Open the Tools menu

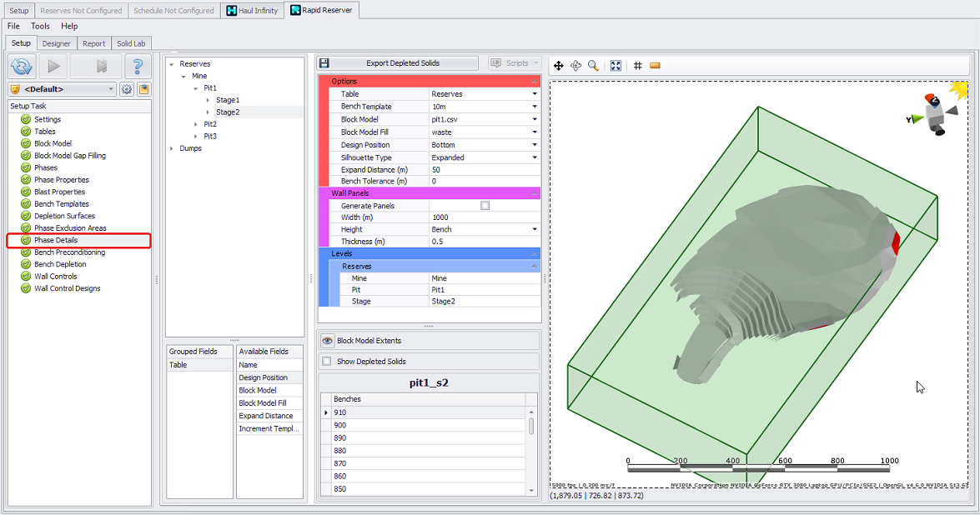click(x=40, y=26)
